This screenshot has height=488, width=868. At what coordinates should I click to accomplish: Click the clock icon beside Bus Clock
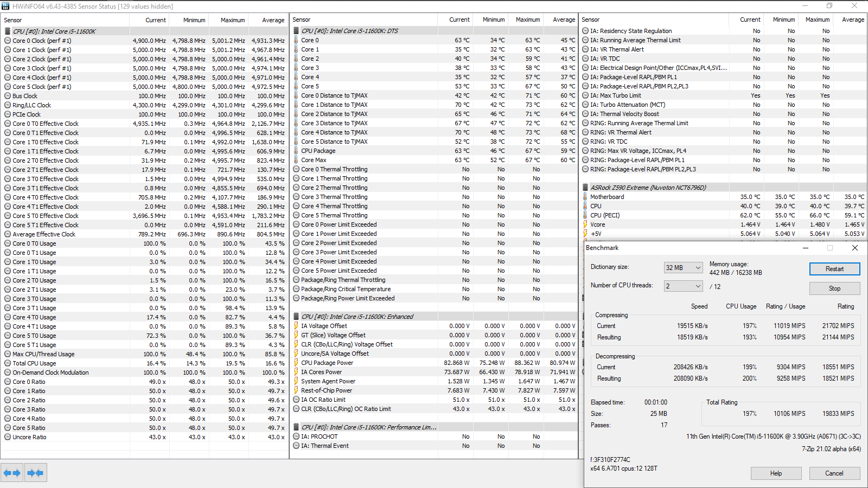pos(8,96)
